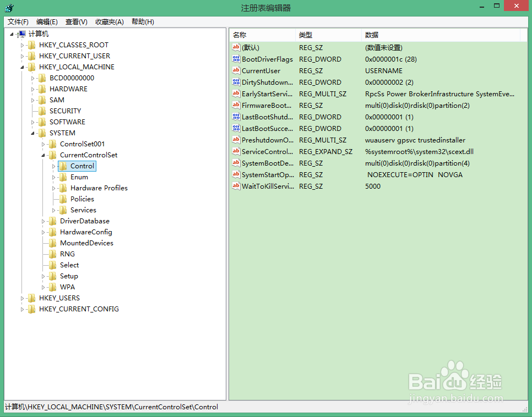Click the HKEY_CLASSES_ROOT folder icon
The width and height of the screenshot is (532, 417).
coord(31,45)
